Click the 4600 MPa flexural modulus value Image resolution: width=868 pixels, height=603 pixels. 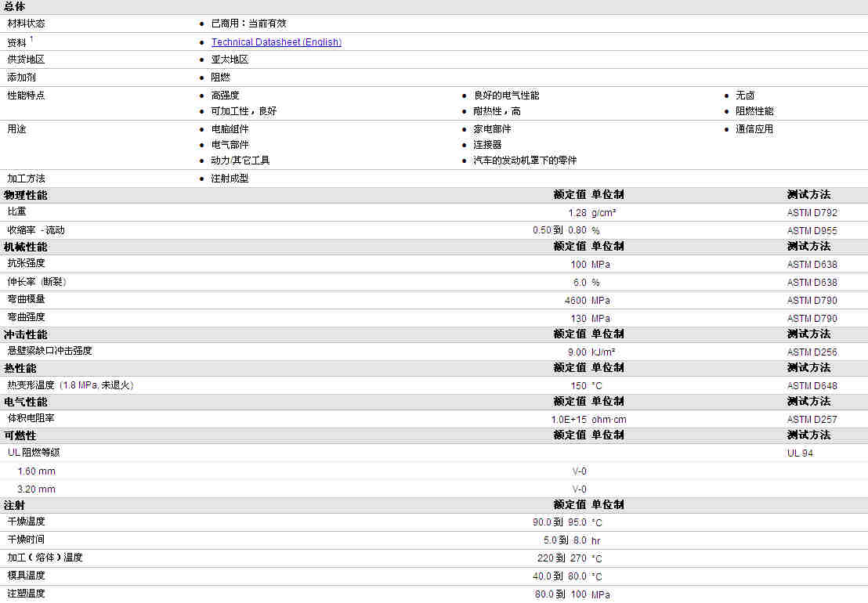(588, 301)
